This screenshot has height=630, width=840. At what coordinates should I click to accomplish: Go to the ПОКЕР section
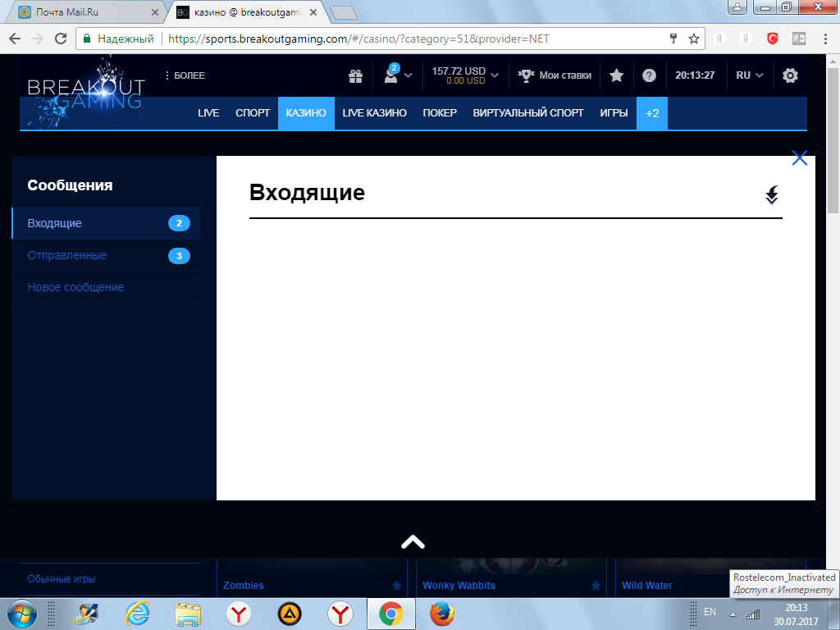point(440,113)
